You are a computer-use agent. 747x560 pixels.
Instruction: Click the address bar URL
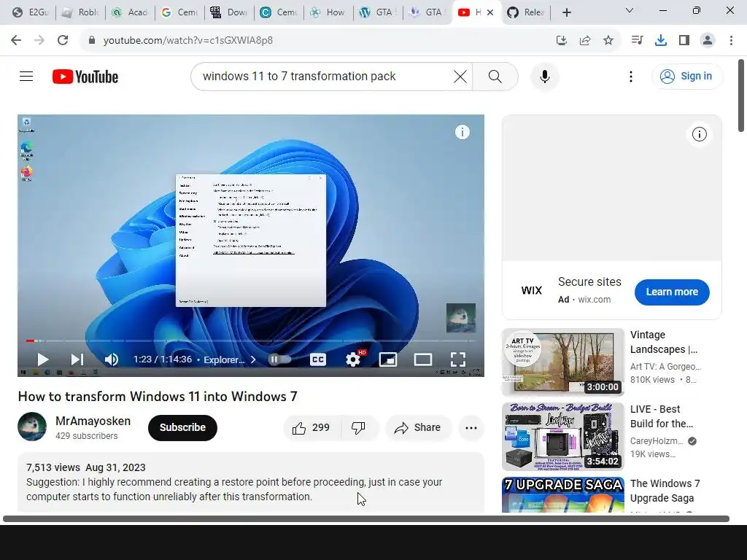[x=187, y=40]
